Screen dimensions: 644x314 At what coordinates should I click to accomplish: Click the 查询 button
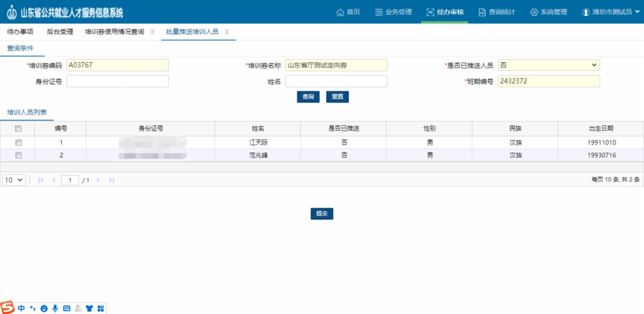coord(308,97)
